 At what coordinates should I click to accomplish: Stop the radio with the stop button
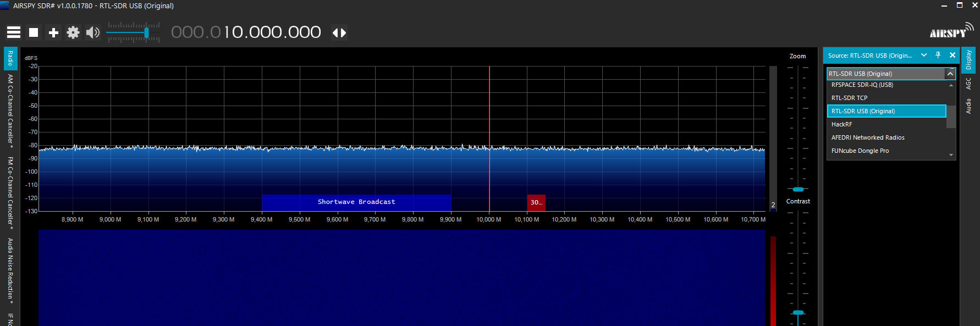point(34,32)
